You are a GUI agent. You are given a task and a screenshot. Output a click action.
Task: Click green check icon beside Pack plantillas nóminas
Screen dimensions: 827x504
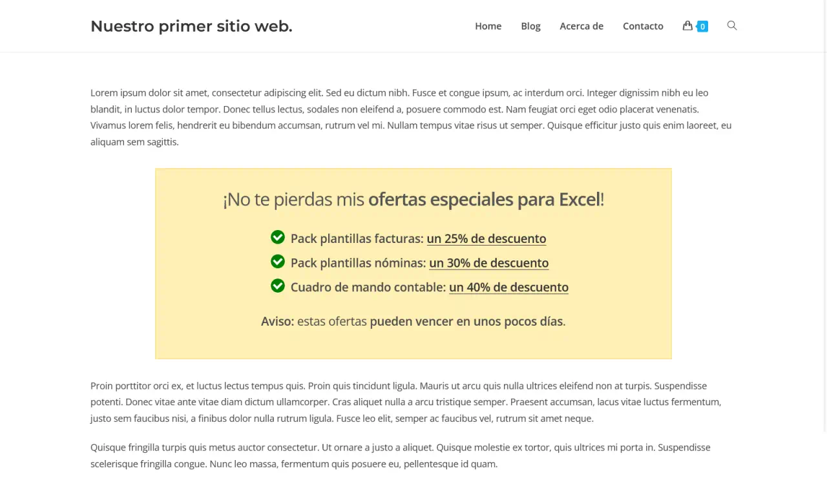(278, 262)
